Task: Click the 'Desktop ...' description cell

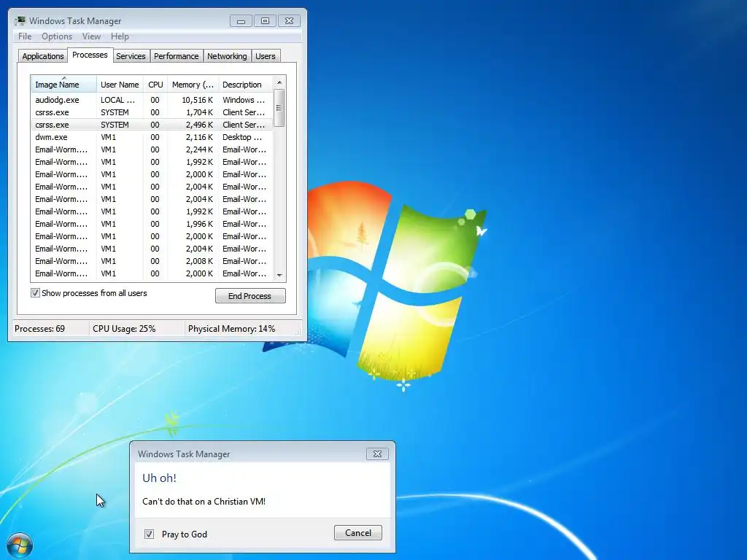Action: click(x=242, y=137)
